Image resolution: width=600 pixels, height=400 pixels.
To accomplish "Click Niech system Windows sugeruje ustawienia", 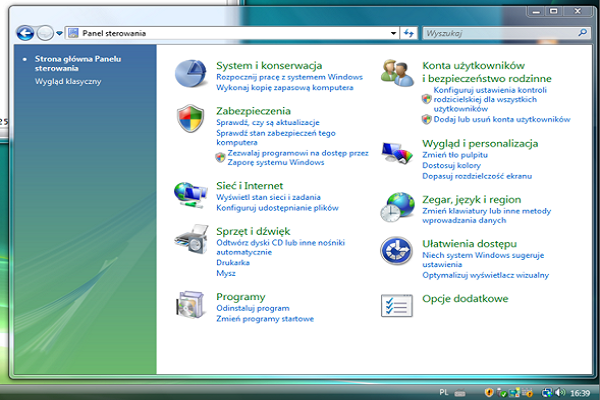I will [483, 260].
